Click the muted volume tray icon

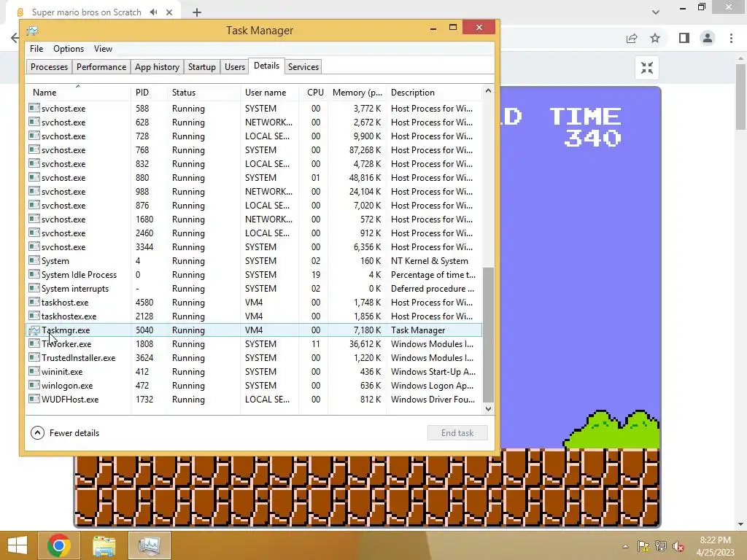click(x=678, y=546)
